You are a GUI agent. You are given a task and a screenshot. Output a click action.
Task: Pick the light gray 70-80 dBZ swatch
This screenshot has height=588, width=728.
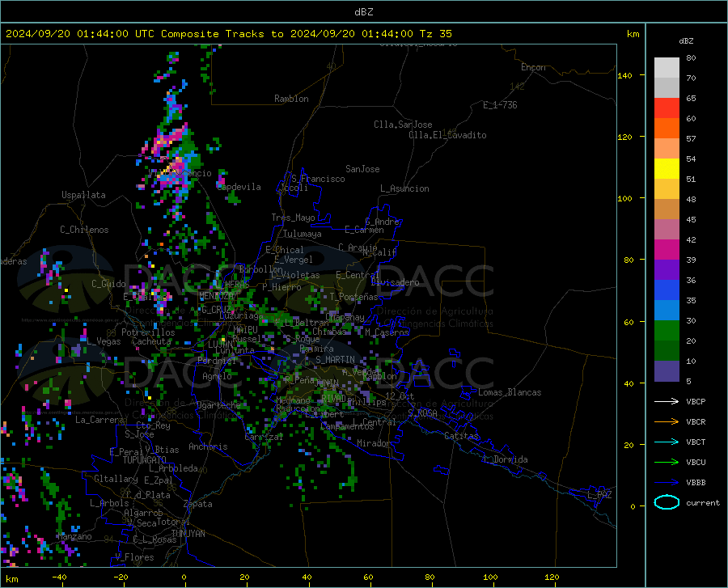(x=667, y=68)
